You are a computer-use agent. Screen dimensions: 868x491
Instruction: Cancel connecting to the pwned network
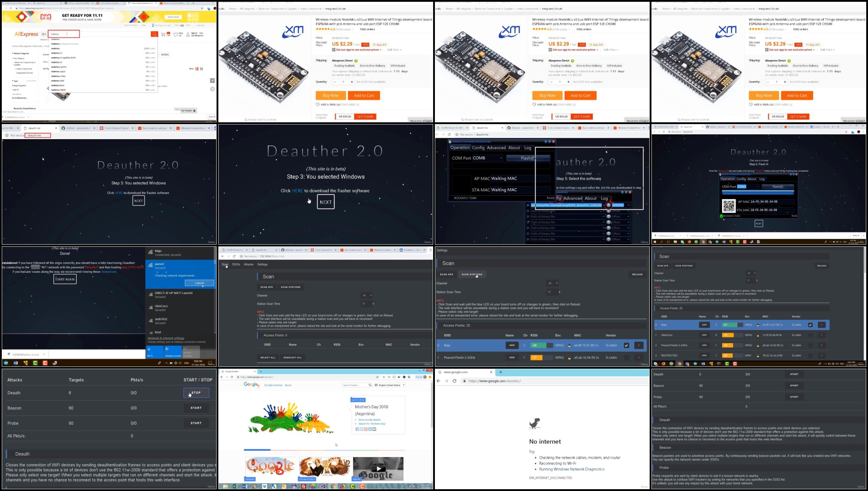[x=199, y=283]
